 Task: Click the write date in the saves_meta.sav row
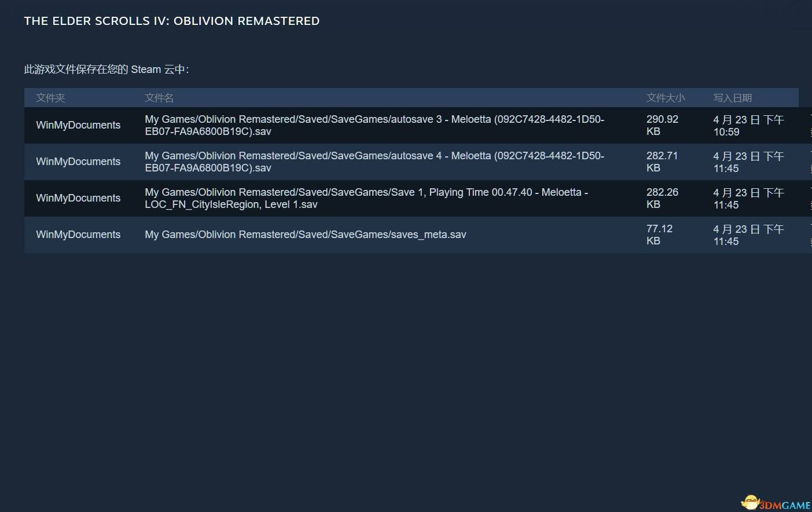748,235
